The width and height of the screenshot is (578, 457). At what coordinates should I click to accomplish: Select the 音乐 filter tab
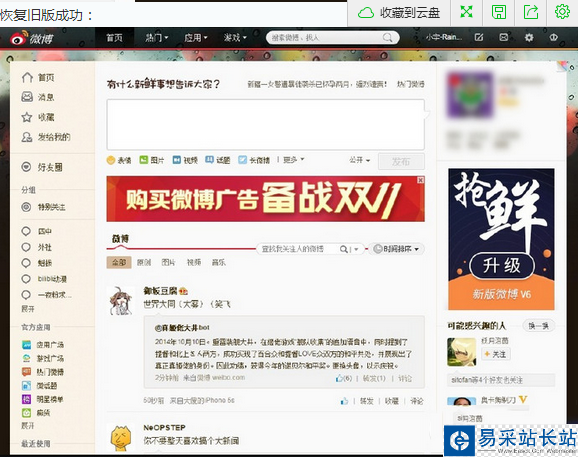pos(218,262)
